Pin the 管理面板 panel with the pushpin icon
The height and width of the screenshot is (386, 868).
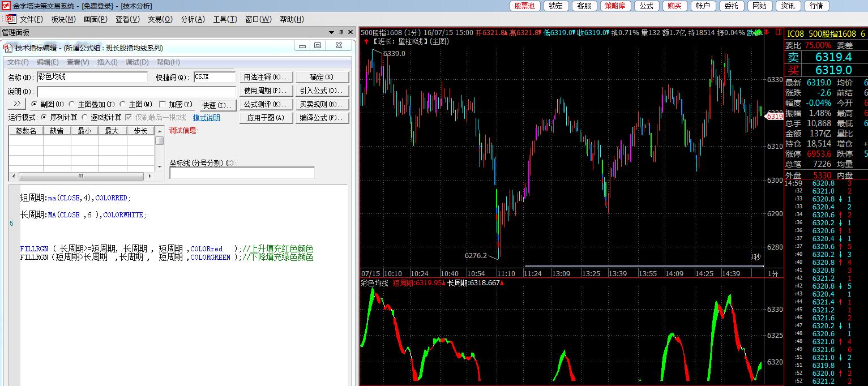[x=341, y=33]
